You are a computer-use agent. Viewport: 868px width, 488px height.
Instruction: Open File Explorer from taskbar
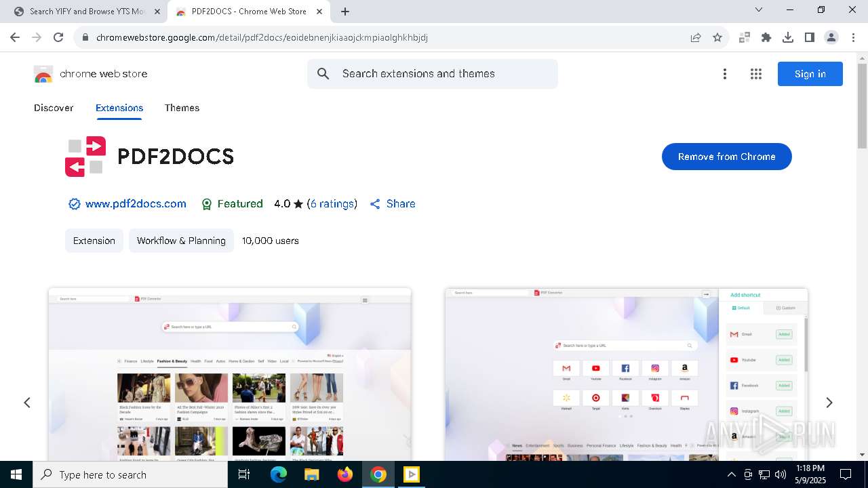tap(312, 474)
